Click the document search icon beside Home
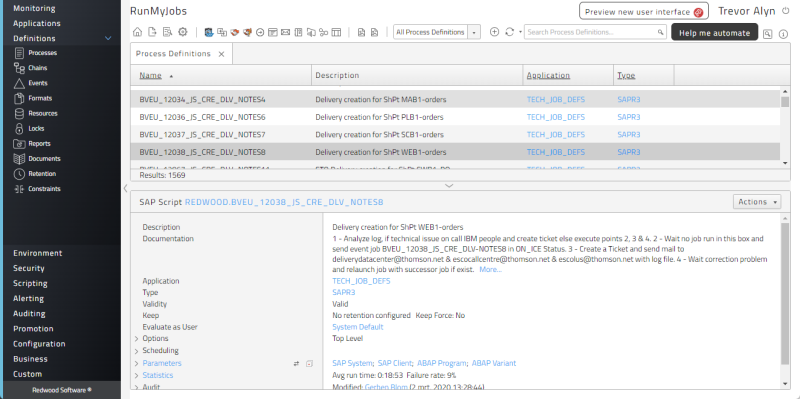 (167, 32)
